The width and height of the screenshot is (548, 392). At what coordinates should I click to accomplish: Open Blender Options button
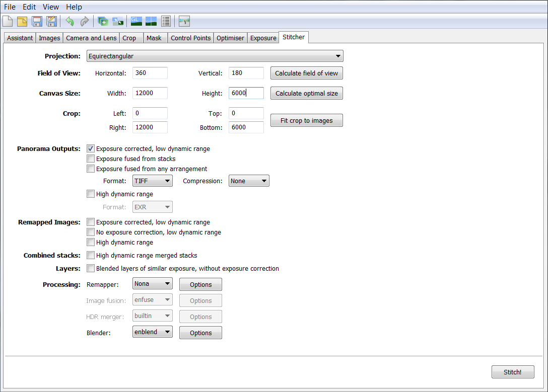(x=200, y=332)
